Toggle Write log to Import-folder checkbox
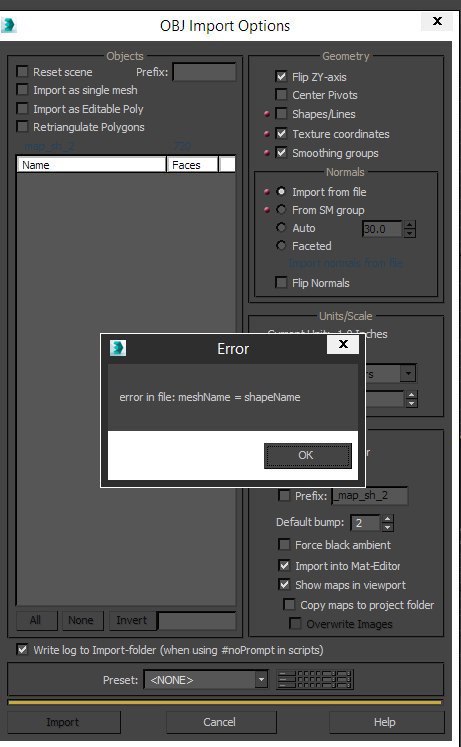This screenshot has width=461, height=747. [x=22, y=649]
